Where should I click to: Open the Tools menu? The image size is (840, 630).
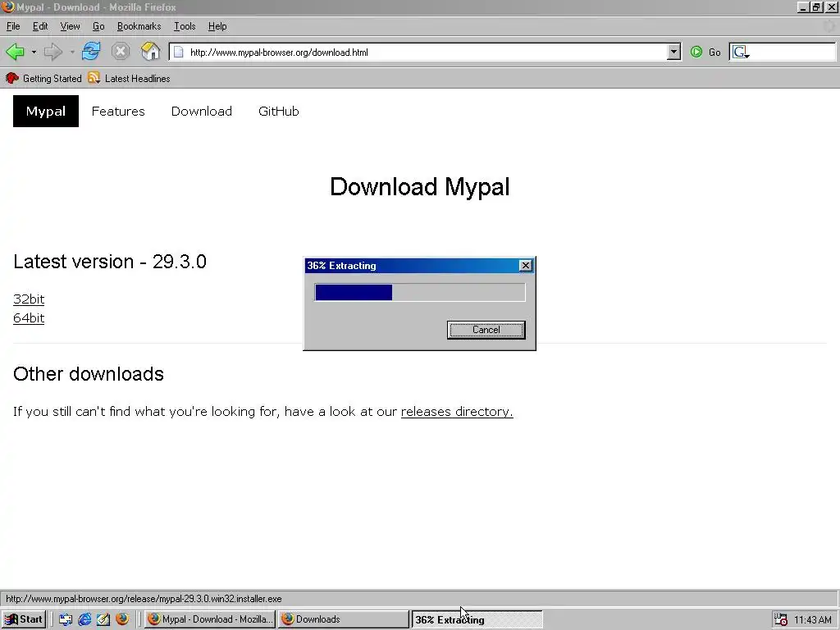coord(185,26)
